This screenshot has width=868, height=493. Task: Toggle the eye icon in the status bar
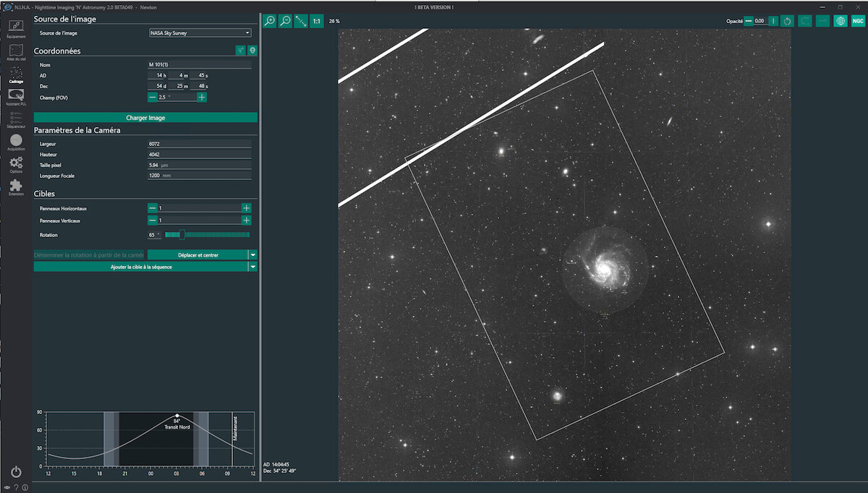click(7, 487)
